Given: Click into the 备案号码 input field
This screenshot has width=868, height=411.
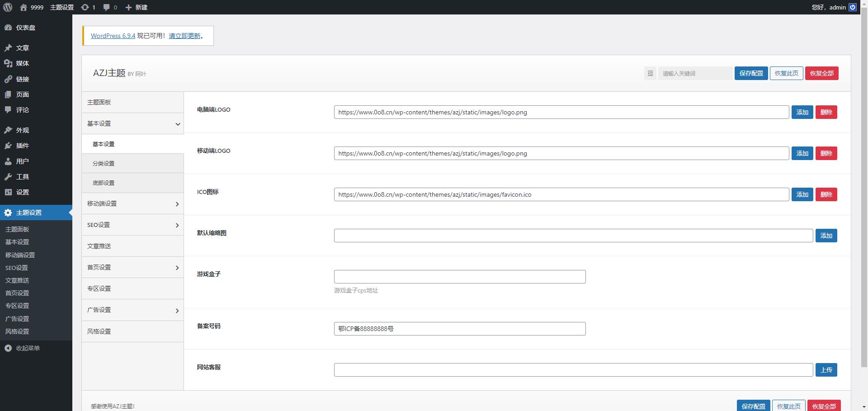Looking at the screenshot, I should point(459,329).
